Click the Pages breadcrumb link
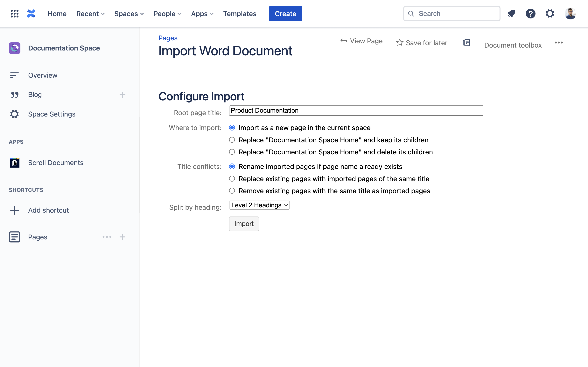 [x=168, y=38]
